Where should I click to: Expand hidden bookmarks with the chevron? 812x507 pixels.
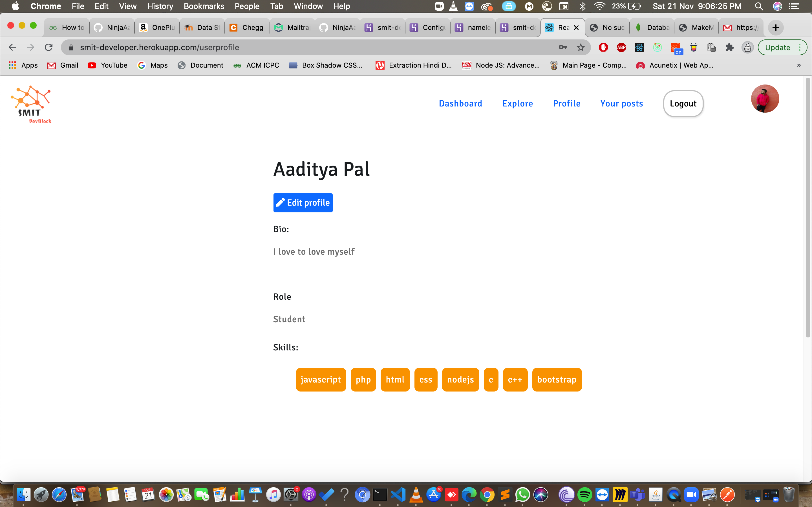point(799,65)
